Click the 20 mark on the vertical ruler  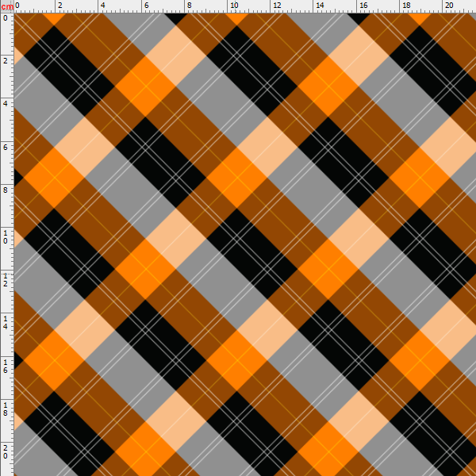tap(6, 452)
